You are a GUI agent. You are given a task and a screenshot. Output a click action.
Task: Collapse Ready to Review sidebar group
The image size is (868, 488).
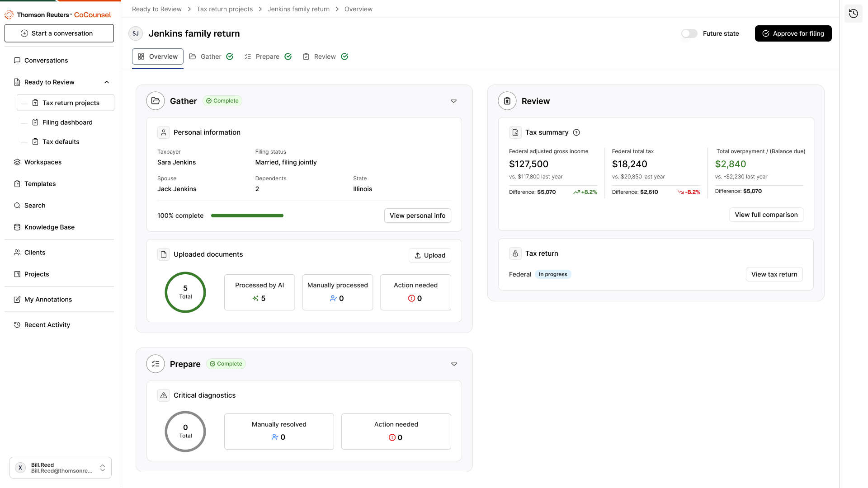point(107,82)
